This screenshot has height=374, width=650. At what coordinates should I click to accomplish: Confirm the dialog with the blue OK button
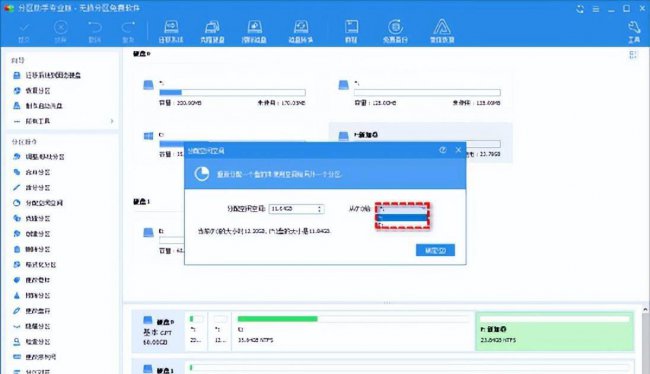pyautogui.click(x=435, y=250)
